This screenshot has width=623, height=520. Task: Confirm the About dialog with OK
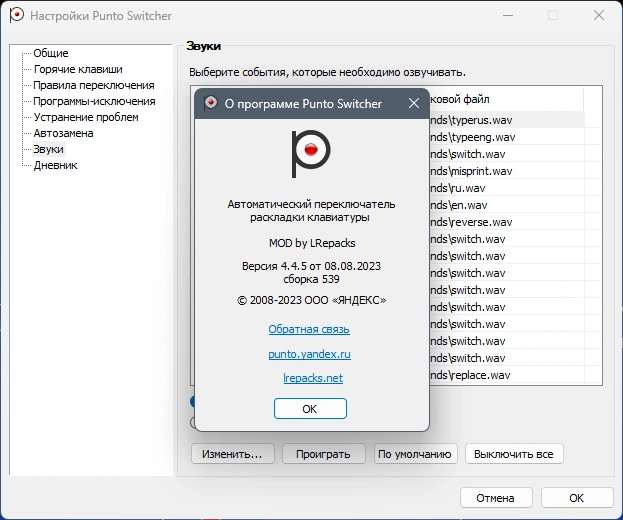[x=310, y=408]
